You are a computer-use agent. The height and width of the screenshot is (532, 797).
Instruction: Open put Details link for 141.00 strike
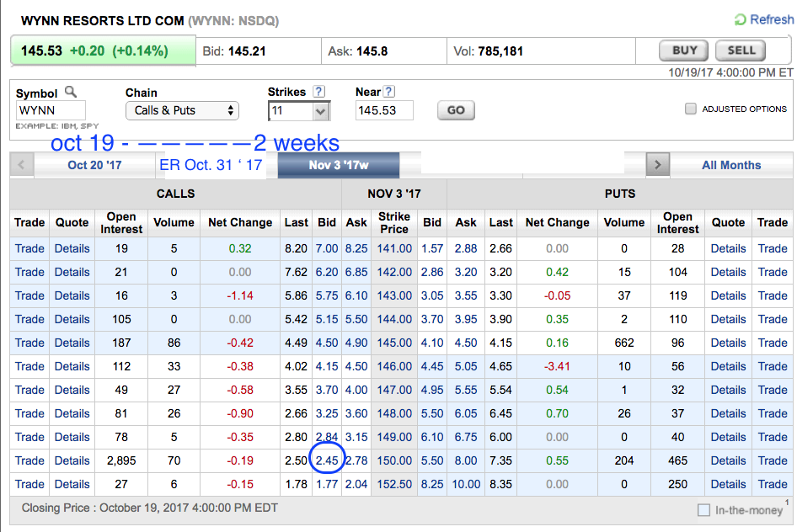point(728,248)
